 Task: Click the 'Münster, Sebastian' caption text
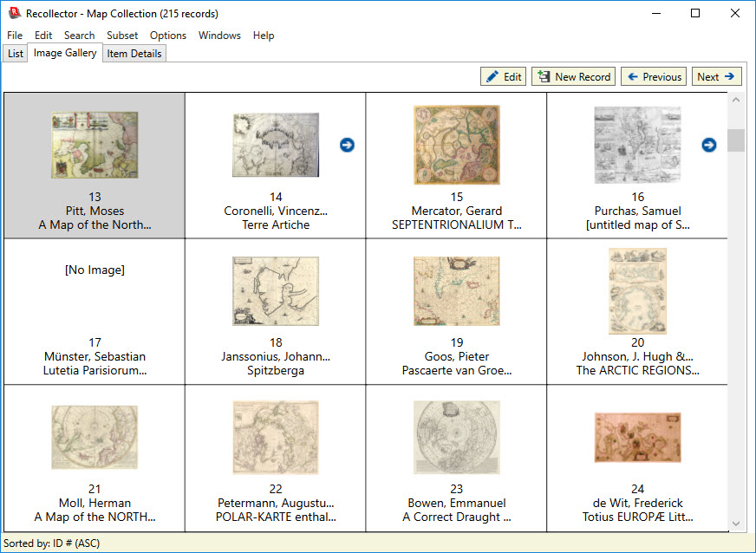pos(94,356)
